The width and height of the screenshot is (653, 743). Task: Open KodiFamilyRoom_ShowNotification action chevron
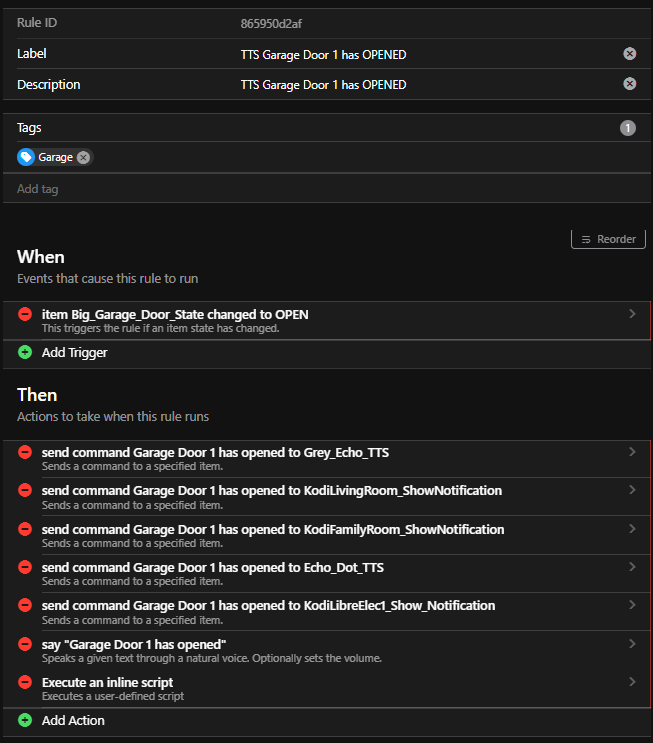tap(631, 529)
